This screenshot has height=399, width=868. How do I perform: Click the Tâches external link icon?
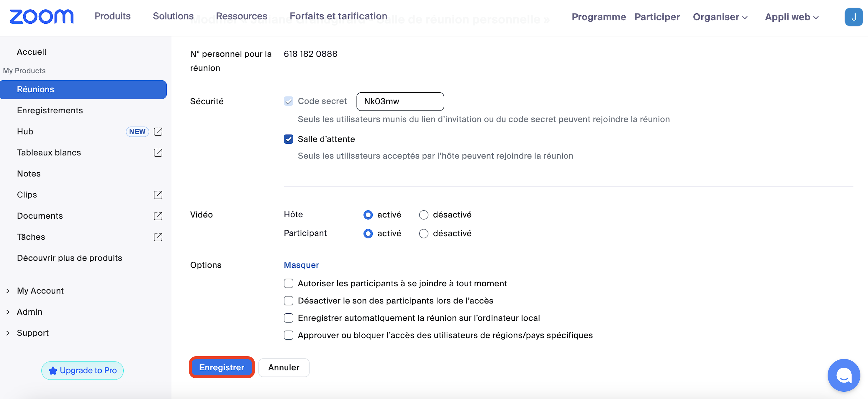click(158, 237)
